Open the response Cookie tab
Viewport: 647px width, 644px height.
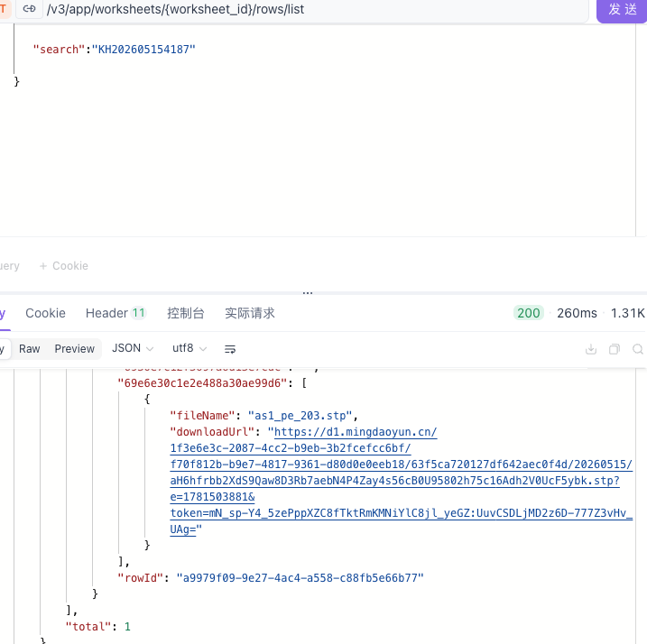coord(45,313)
